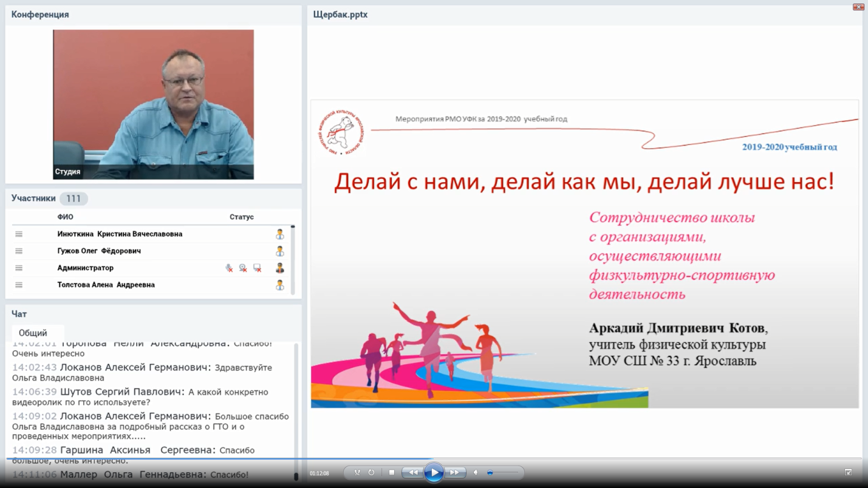Toggle full-screen view icon at bottom right
The width and height of the screenshot is (868, 488).
point(848,472)
